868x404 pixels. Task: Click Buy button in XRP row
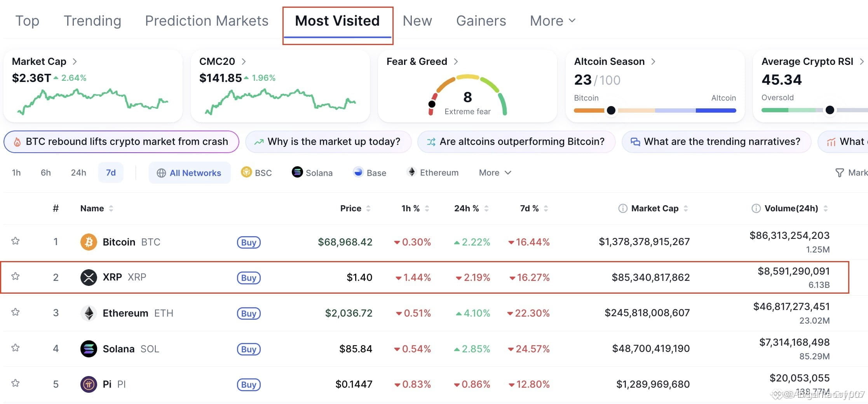249,278
